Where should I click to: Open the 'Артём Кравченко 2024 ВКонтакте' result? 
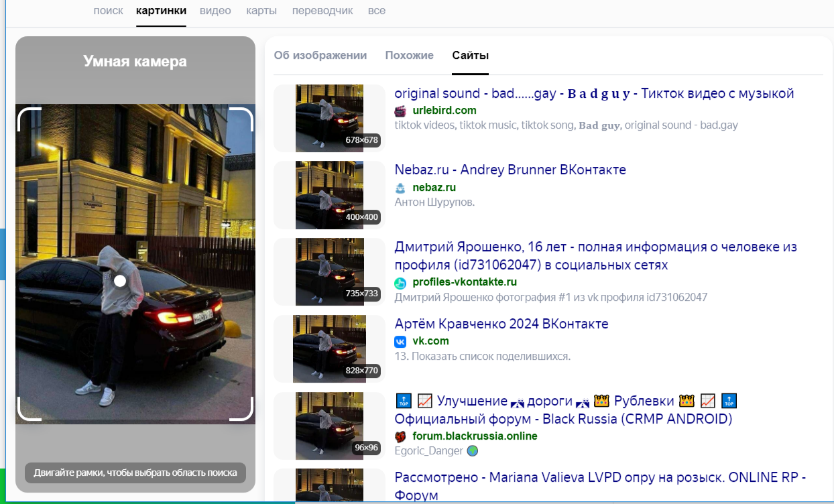501,324
